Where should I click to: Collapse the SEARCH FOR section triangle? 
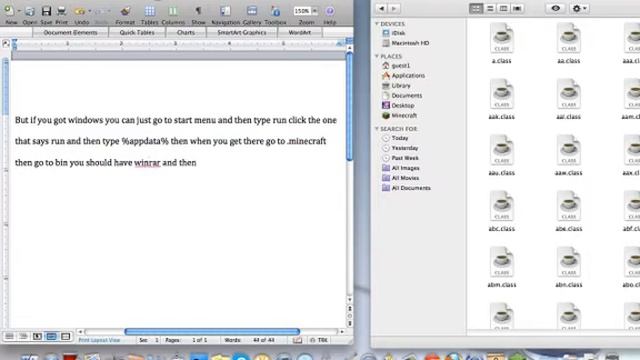point(377,129)
